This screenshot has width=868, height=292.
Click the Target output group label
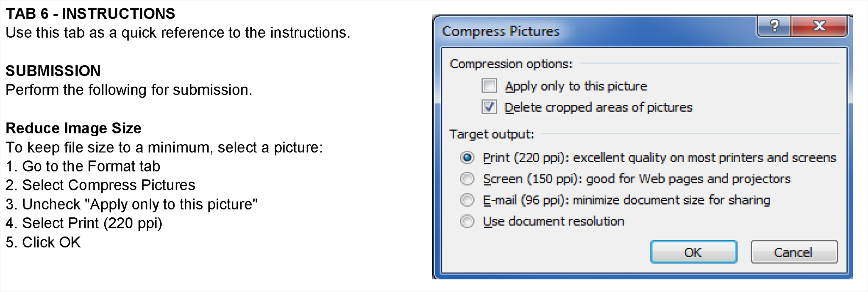point(492,134)
